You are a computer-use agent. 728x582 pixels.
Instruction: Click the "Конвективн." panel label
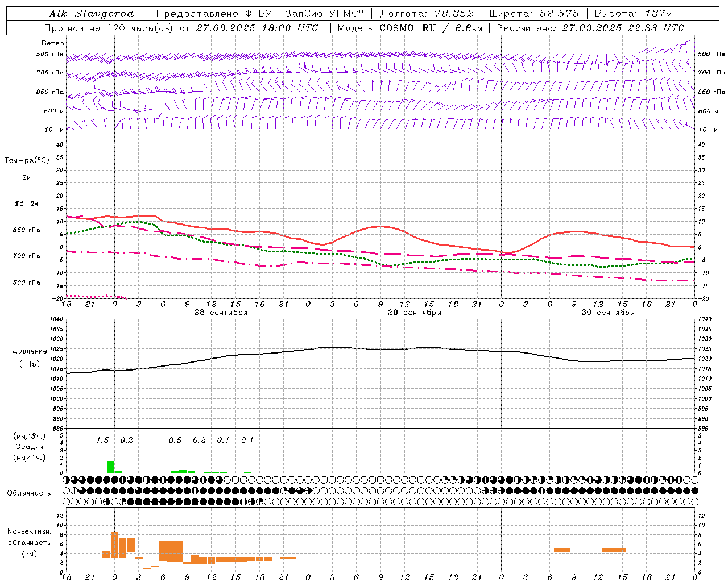tap(30, 531)
